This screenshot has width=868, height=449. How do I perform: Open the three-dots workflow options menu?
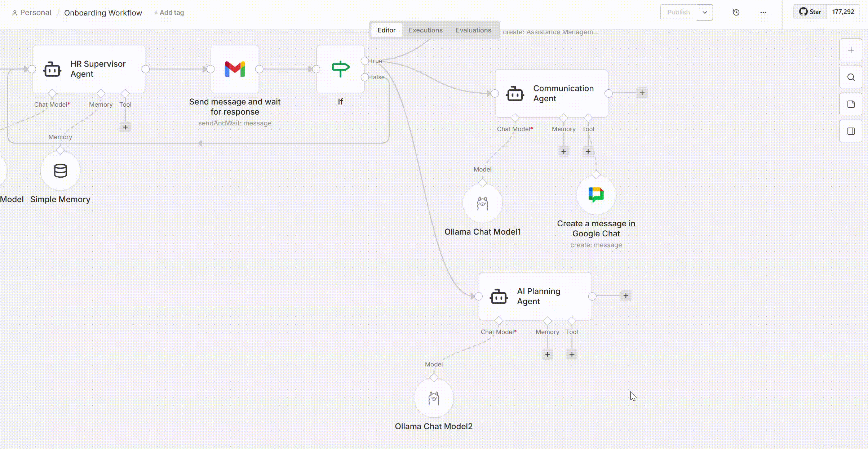click(763, 13)
